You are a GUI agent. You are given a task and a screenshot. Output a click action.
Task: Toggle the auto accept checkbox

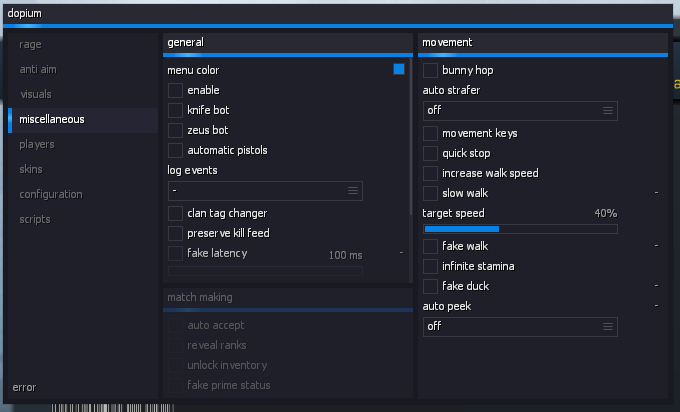(175, 325)
